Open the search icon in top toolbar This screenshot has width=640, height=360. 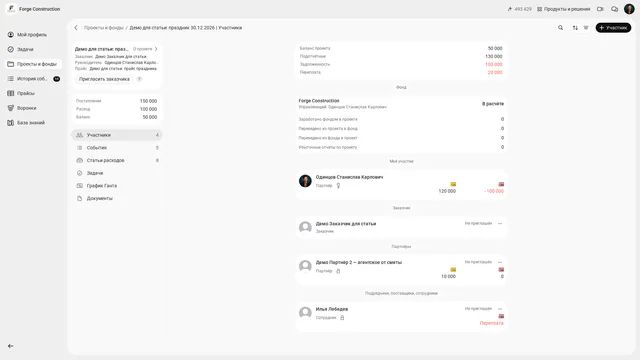(560, 28)
